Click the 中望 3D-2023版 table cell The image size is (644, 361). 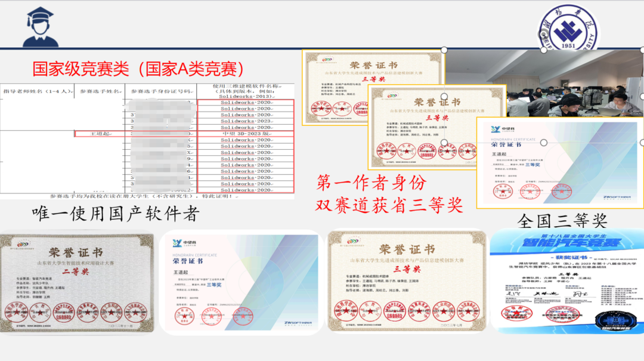(x=245, y=134)
